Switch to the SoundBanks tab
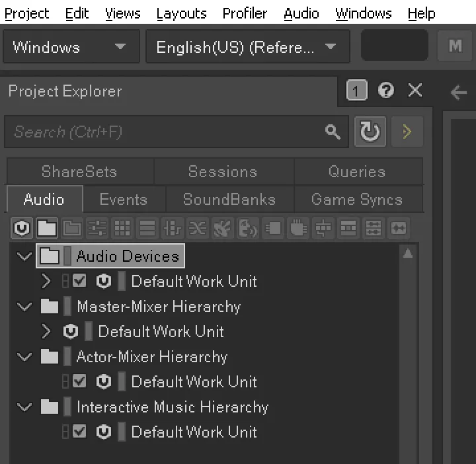 [x=229, y=200]
